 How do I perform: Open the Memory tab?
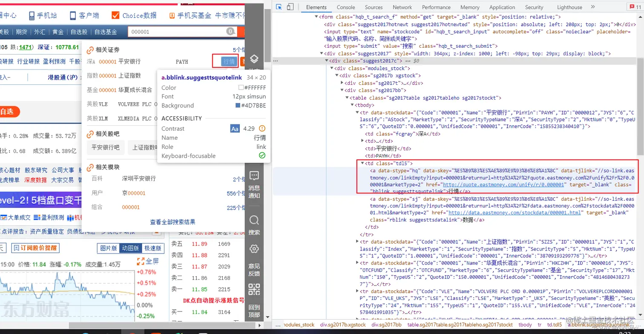pyautogui.click(x=470, y=7)
